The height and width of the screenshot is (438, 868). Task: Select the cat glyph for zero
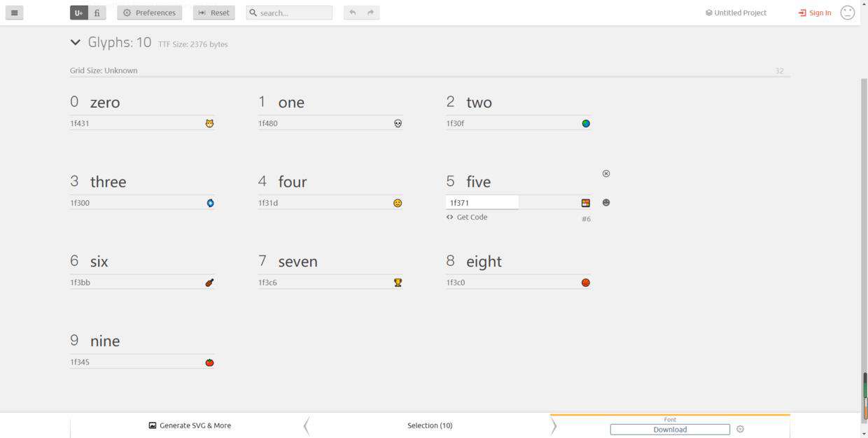209,124
